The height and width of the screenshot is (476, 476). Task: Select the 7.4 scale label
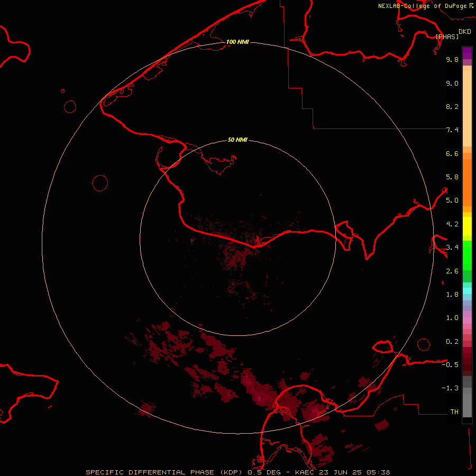coord(452,130)
